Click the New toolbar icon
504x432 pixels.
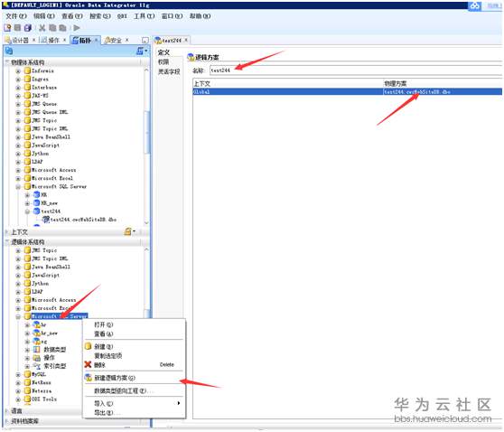[7, 28]
